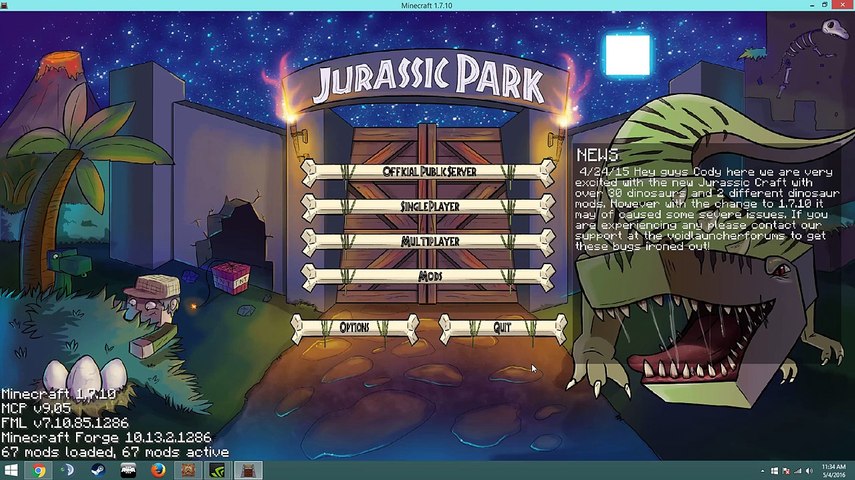
Task: Open the Options bone button
Action: point(355,328)
